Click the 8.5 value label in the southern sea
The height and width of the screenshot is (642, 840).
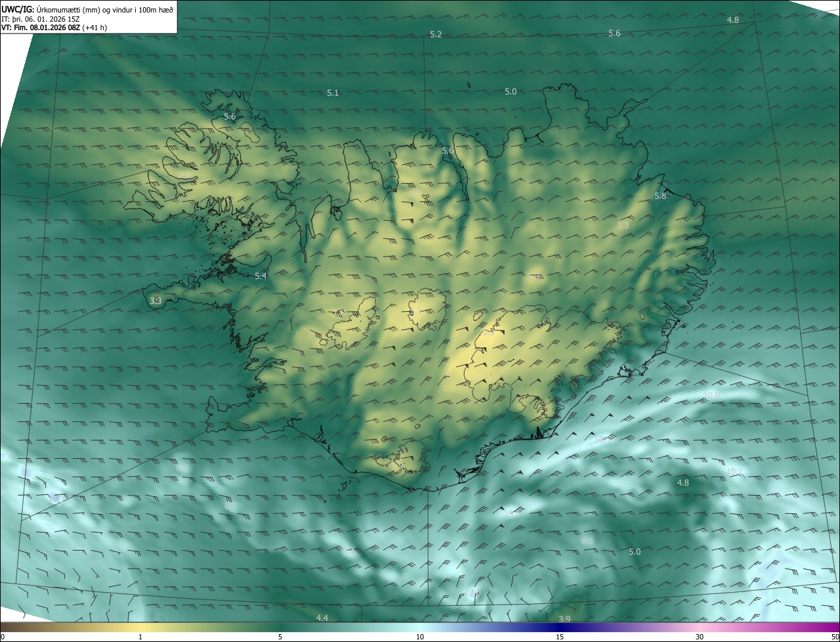[x=587, y=540]
